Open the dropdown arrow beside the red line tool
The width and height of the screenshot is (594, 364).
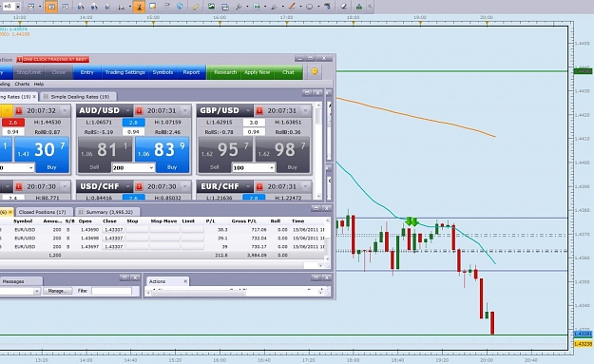point(300,7)
